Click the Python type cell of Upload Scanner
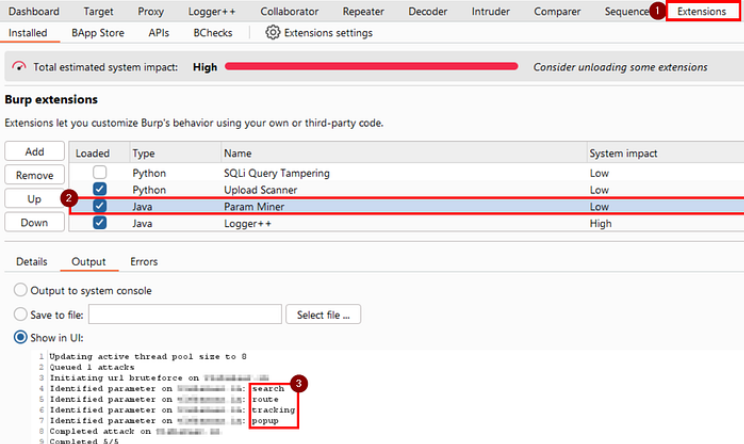This screenshot has height=444, width=744. [149, 190]
